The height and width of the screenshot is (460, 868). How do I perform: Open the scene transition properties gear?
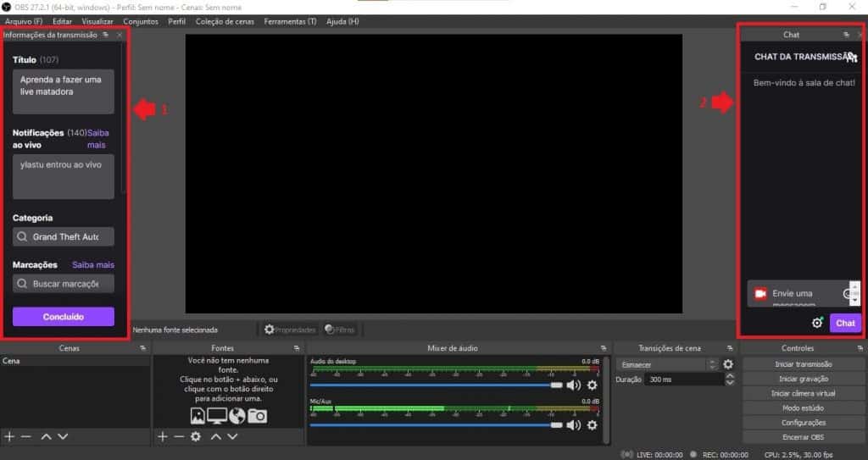tap(728, 364)
